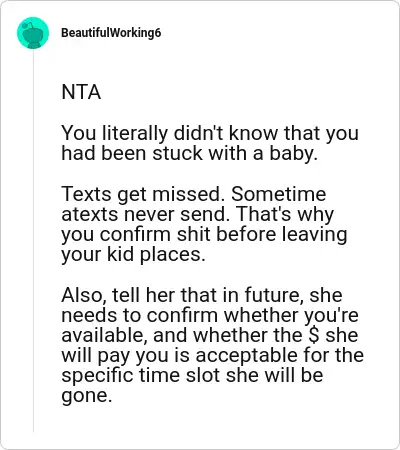The height and width of the screenshot is (450, 400).
Task: Click the line 'Texts get missed. Sometime'
Action: 194,194
